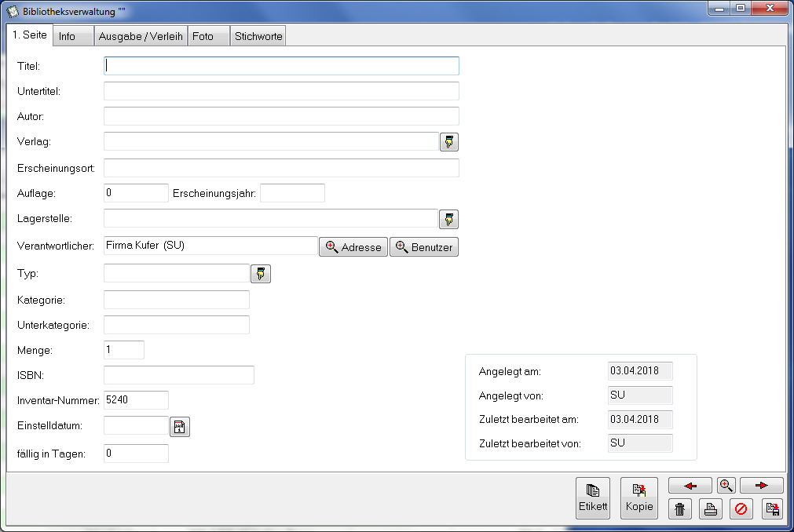Go to the next record with the right arrow
The image size is (794, 532).
pos(762,486)
